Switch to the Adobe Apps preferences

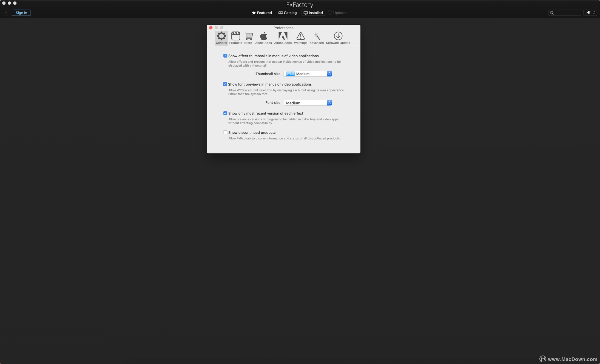tap(283, 38)
